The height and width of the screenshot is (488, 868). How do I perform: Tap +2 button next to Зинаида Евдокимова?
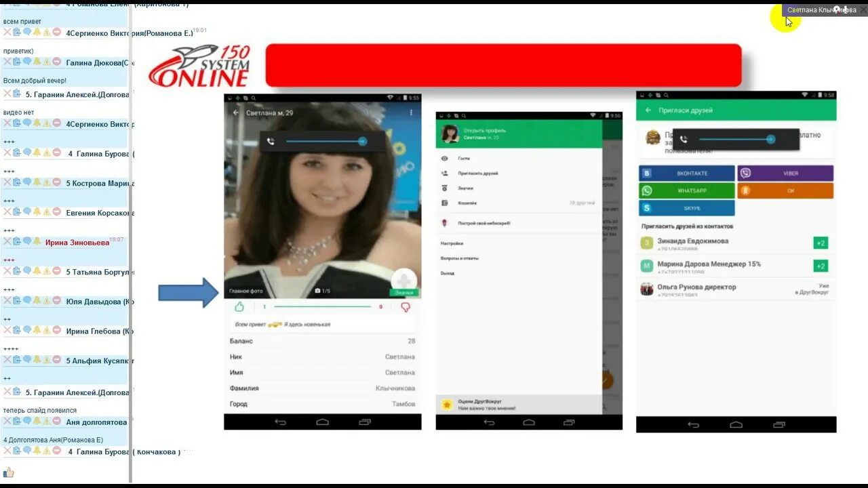(821, 243)
